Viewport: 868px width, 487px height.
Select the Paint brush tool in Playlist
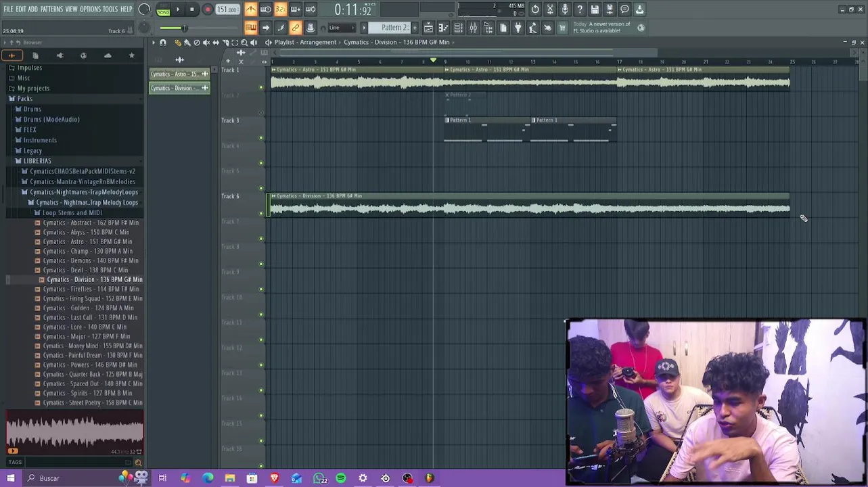[x=187, y=43]
